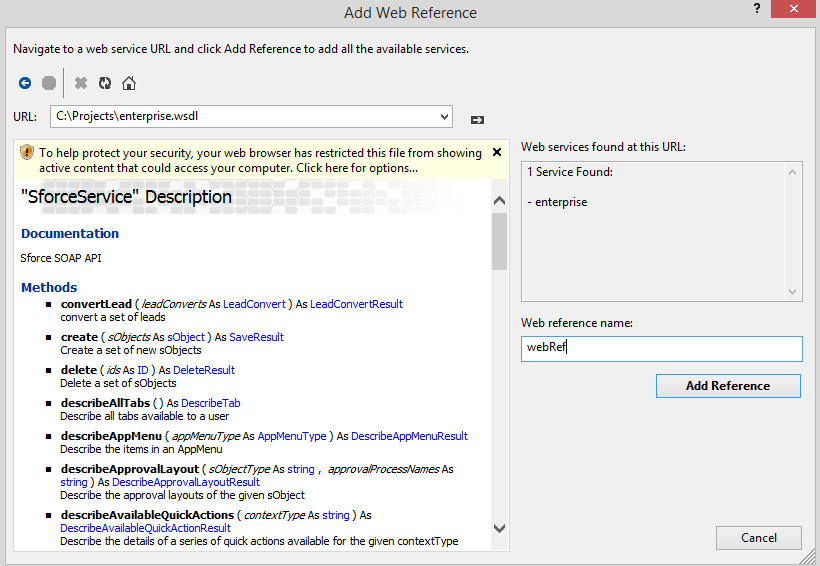Screen dimensions: 820x566
Task: Click the "SforceService" Description title
Action: point(126,197)
